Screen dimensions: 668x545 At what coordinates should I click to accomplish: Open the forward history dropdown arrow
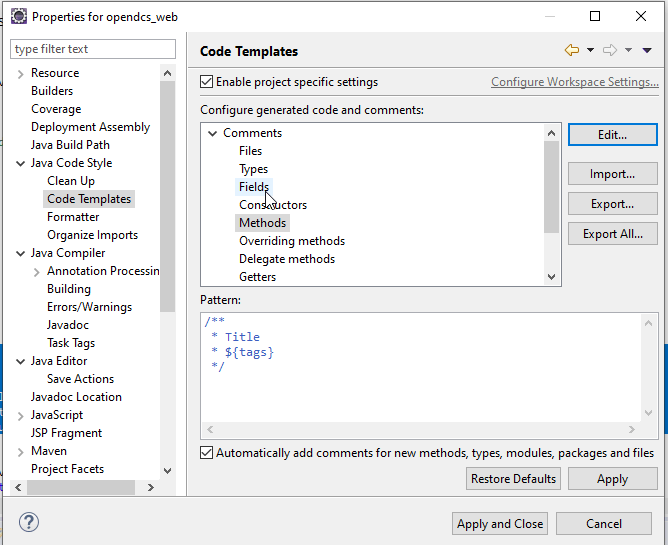click(x=628, y=50)
